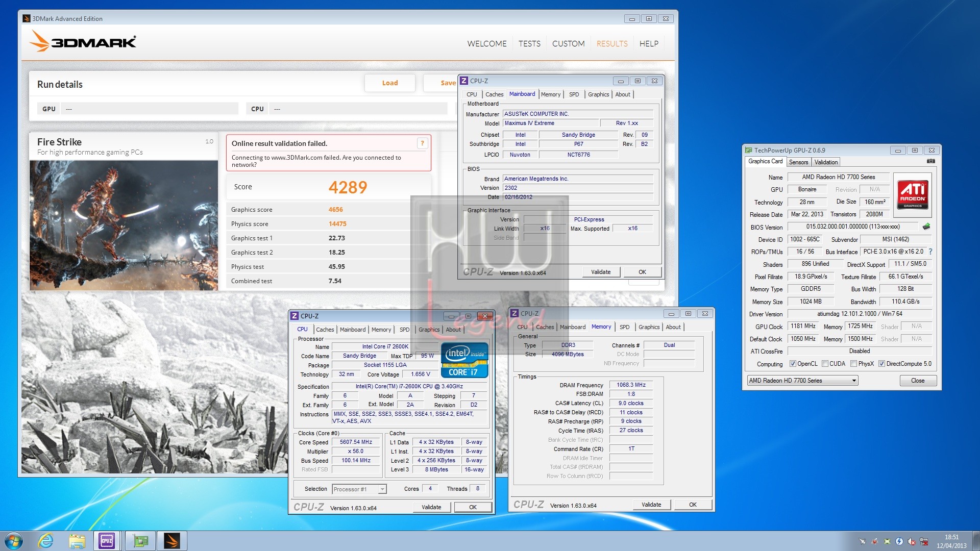This screenshot has width=980, height=551.
Task: Open Memory tab in CPU-Z processor window
Action: (381, 330)
